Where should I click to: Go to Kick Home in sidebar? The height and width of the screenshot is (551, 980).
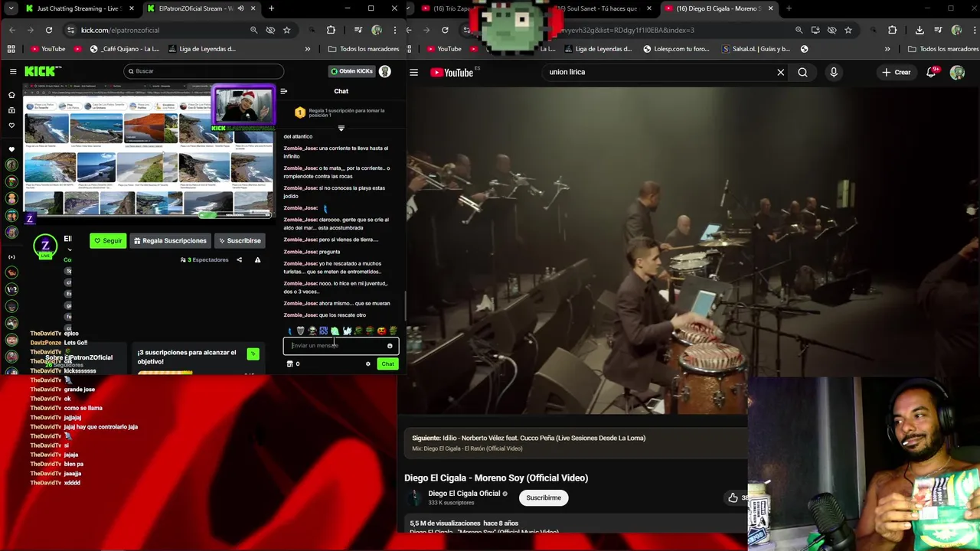coord(11,95)
